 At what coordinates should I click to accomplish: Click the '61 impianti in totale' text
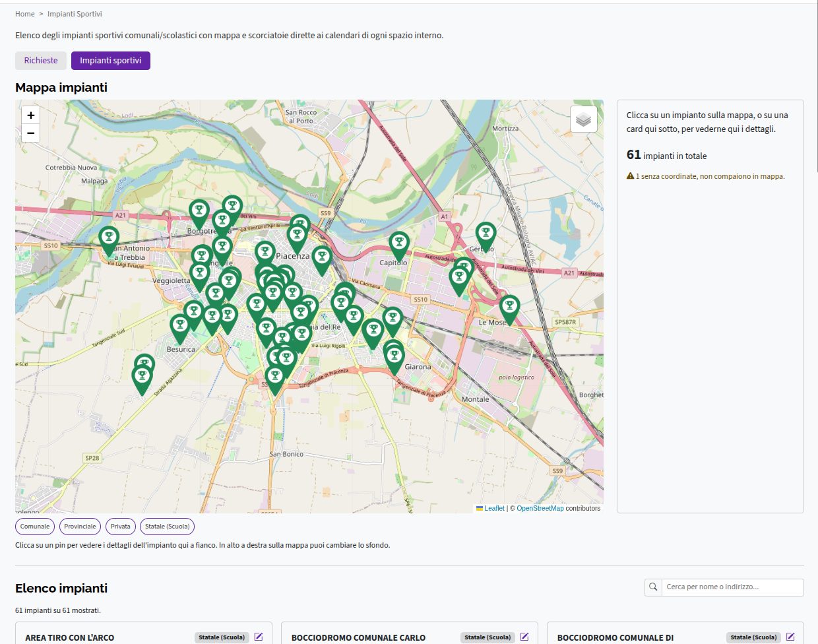pos(666,155)
